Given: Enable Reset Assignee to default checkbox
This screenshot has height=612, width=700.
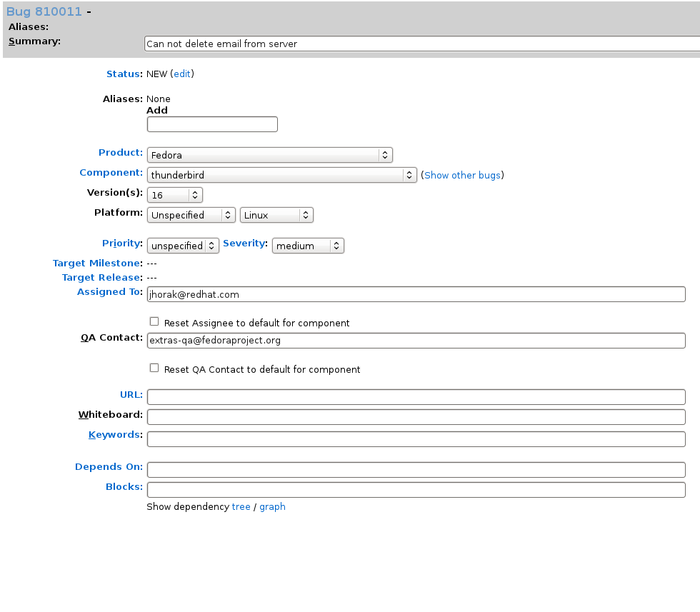Looking at the screenshot, I should pos(154,321).
